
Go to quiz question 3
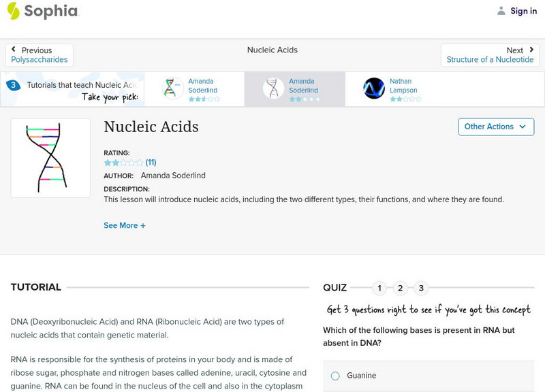point(421,288)
